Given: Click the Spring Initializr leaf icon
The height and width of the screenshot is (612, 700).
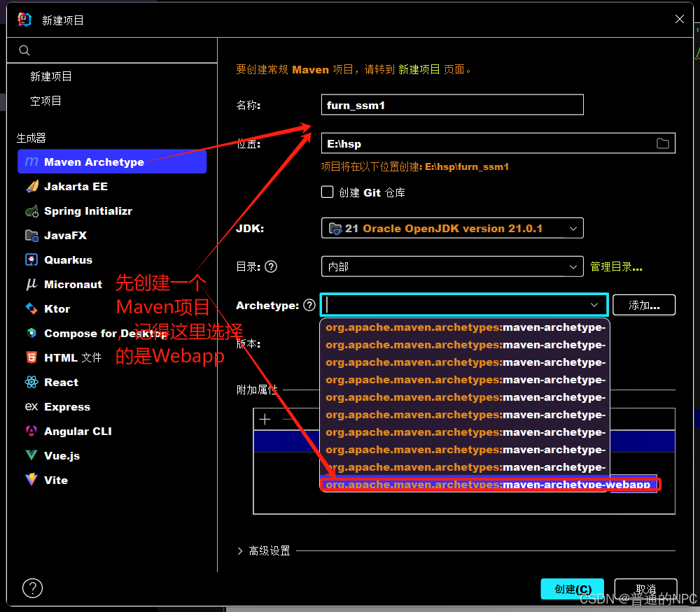Looking at the screenshot, I should pos(31,211).
